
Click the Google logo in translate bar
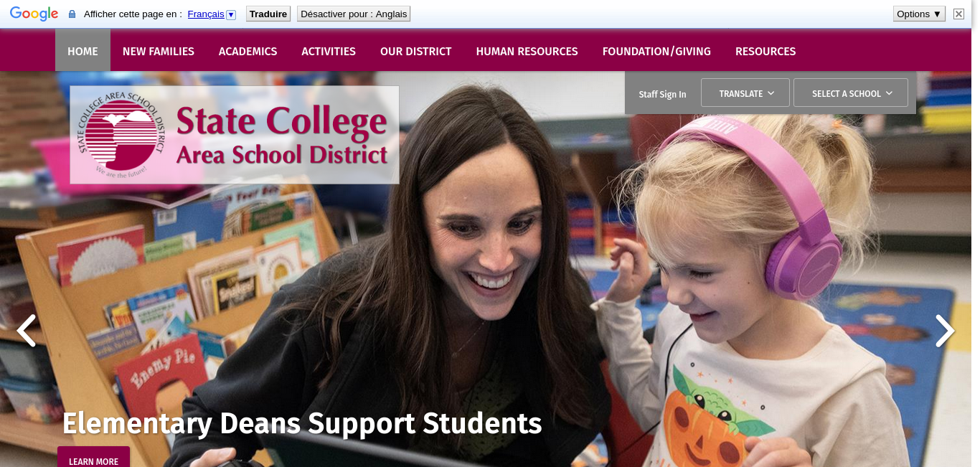pos(34,14)
